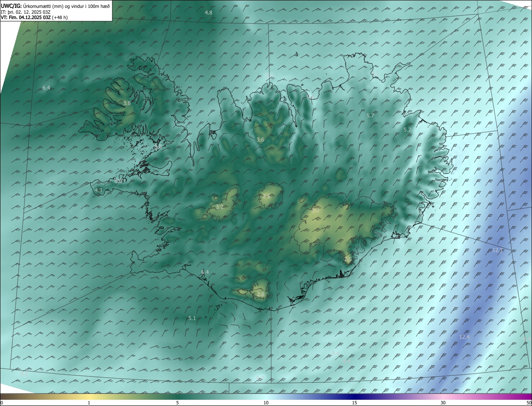
Task: Click the legend tick label 15
Action: coord(355,403)
